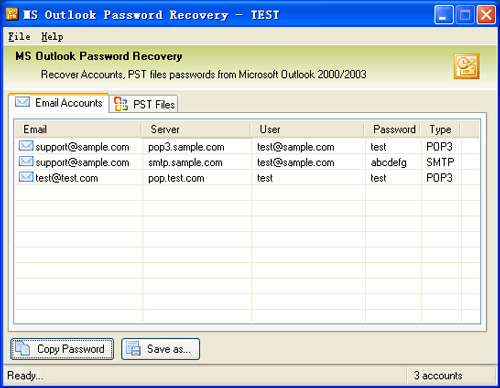Screen dimensions: 500x388
Task: Click user test@sample.com in the pop3.sample.com row
Action: [x=295, y=147]
